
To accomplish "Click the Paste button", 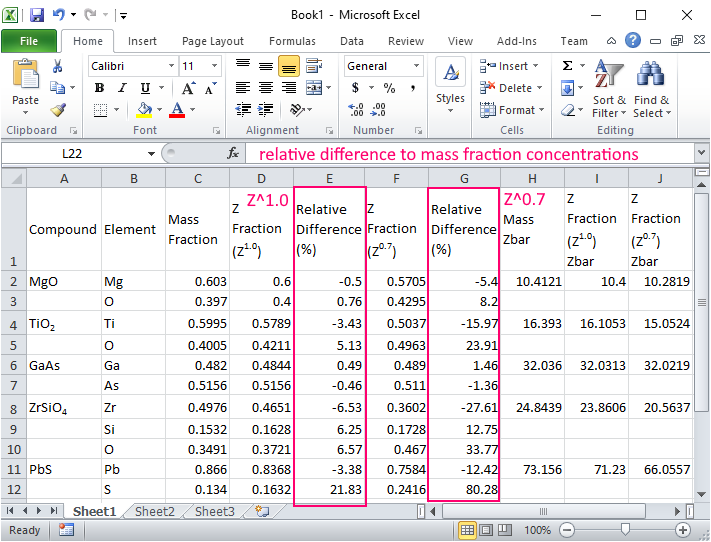I will click(25, 85).
